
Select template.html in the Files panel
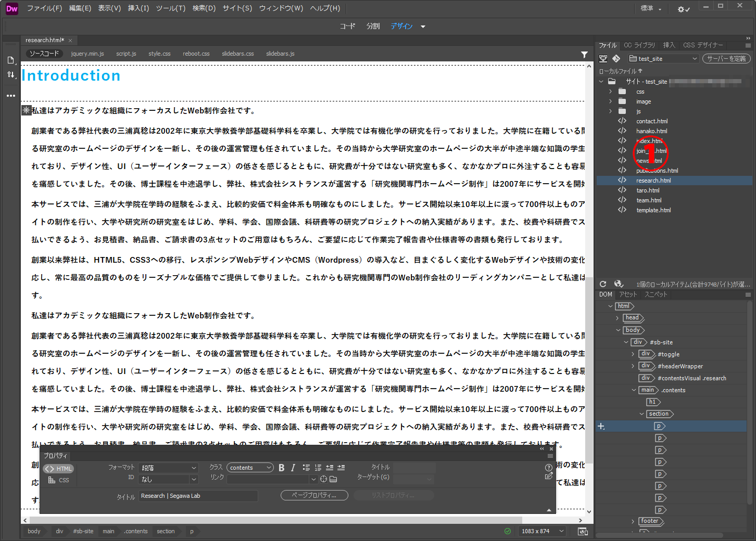click(653, 210)
